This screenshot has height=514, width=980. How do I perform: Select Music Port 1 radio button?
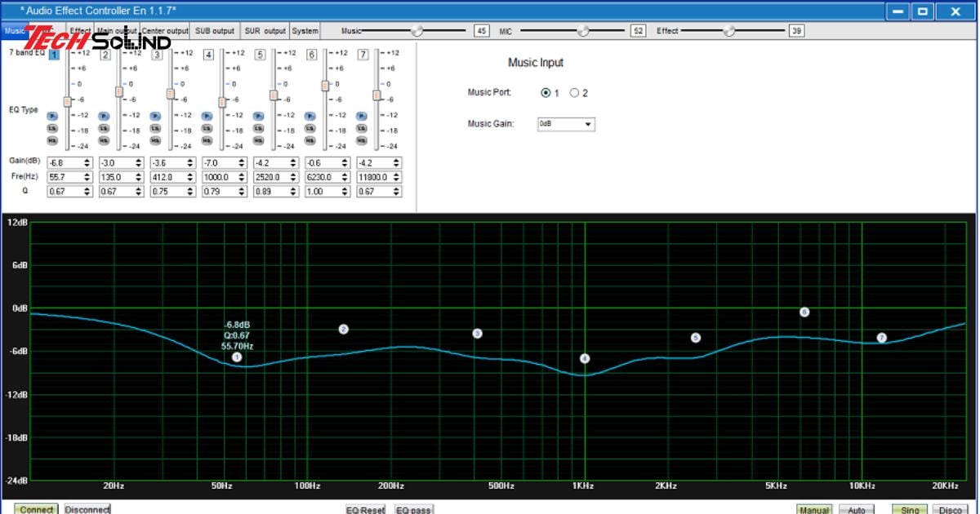(546, 93)
